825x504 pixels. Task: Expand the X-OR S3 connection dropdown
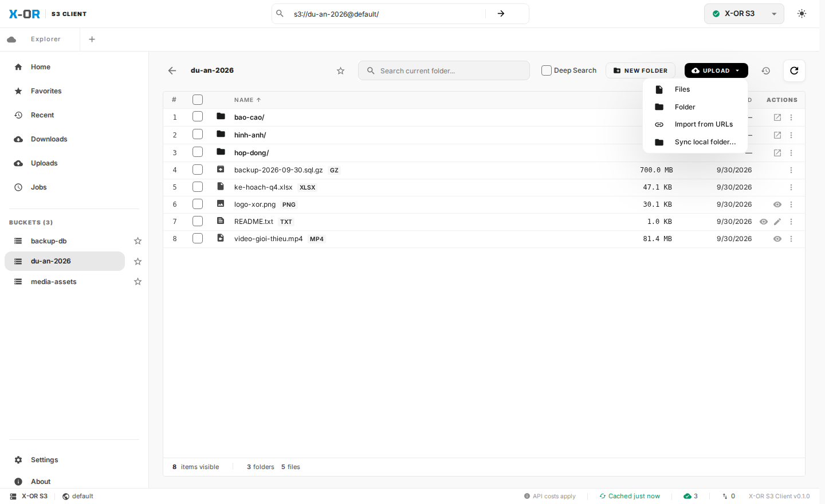744,14
